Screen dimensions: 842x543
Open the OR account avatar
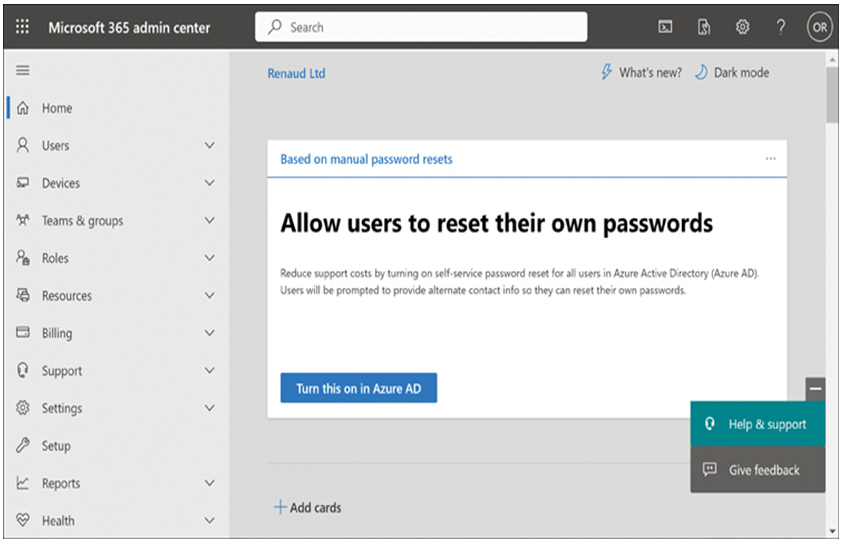tap(819, 27)
